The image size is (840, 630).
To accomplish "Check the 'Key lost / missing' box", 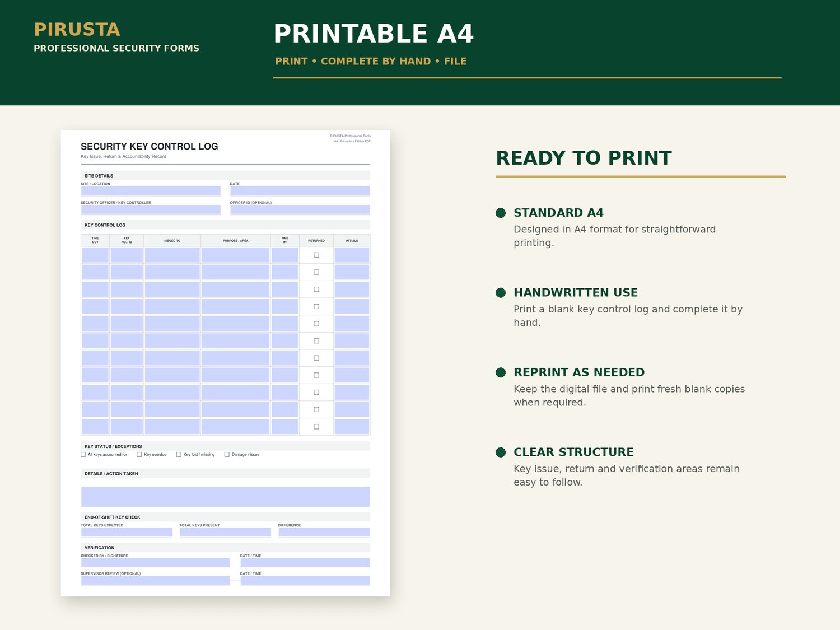I will pyautogui.click(x=179, y=455).
